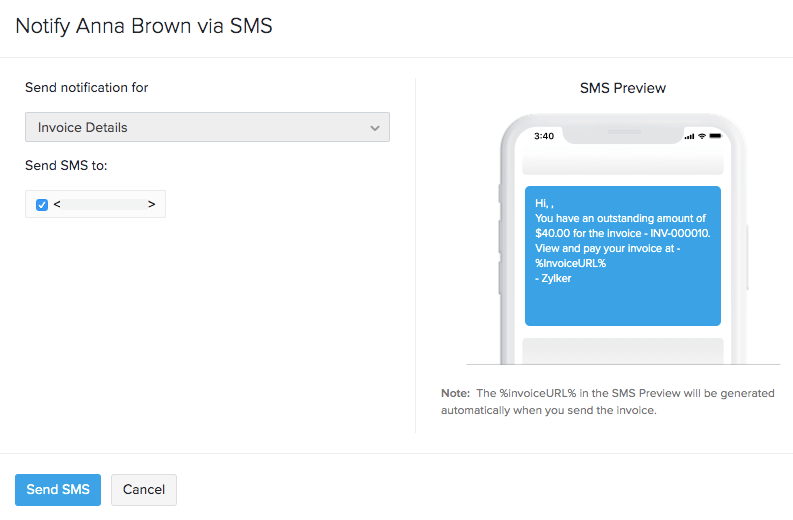
Task: Click the Wi-Fi icon in phone preview
Action: (x=702, y=136)
